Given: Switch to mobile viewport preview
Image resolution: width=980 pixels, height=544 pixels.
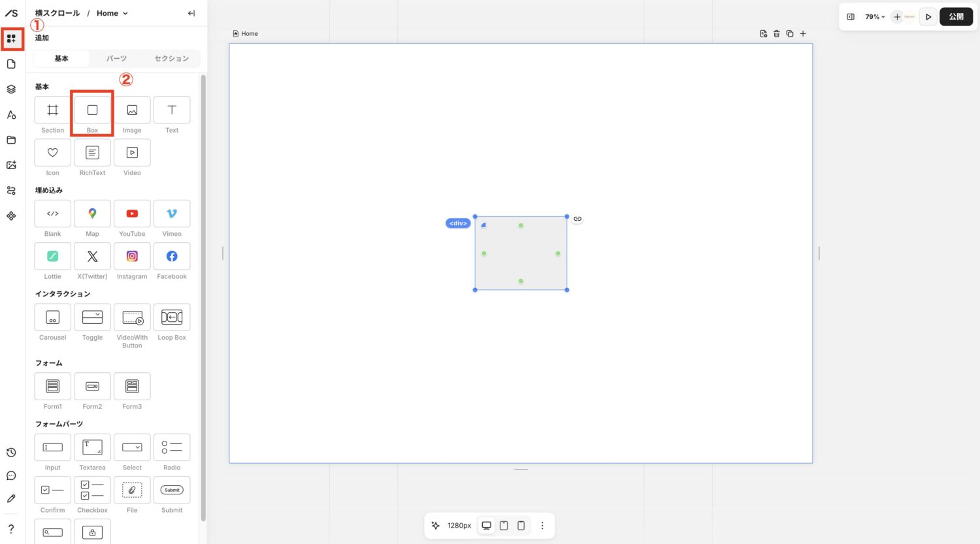Looking at the screenshot, I should point(521,526).
